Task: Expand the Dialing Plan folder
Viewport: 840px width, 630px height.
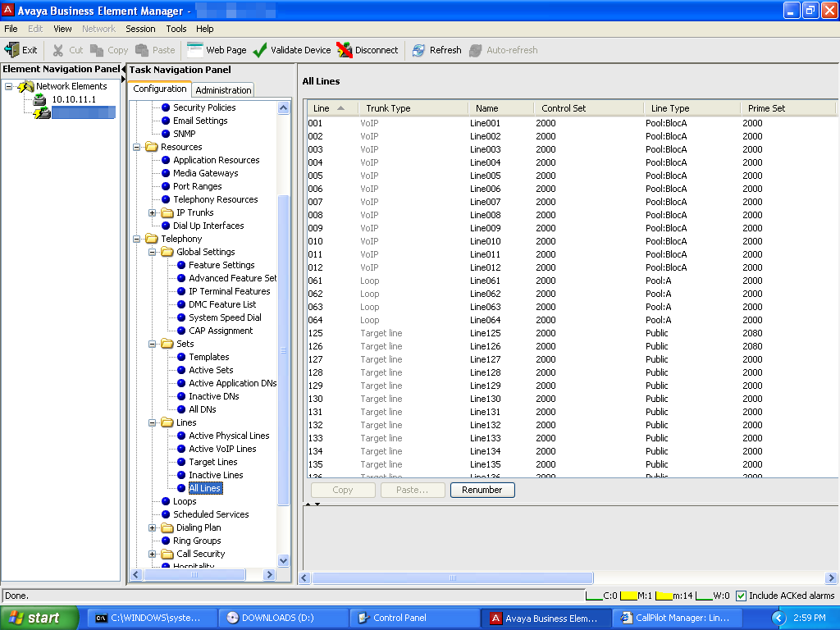Action: 152,527
